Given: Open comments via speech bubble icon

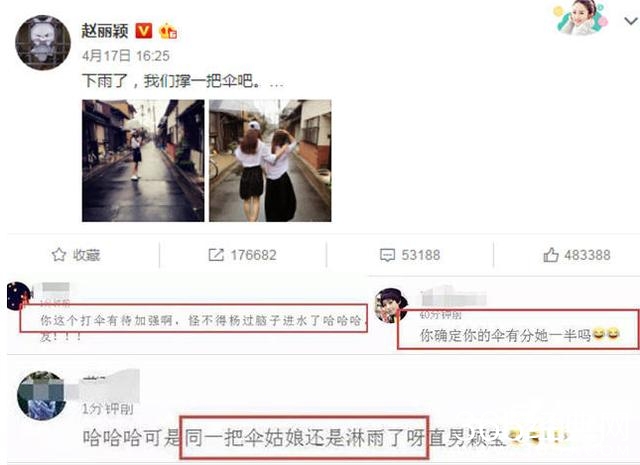Looking at the screenshot, I should tap(387, 255).
